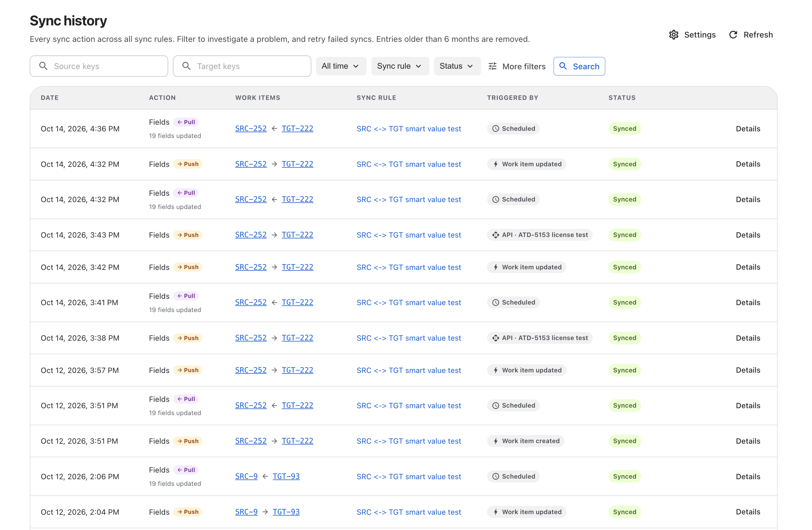This screenshot has width=812, height=530.
Task: Open sync rule link for Oct 14 3:41 PM
Action: 408,302
